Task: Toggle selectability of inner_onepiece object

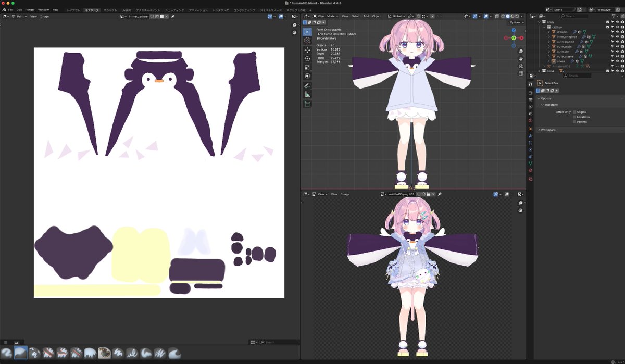Action: [613, 37]
